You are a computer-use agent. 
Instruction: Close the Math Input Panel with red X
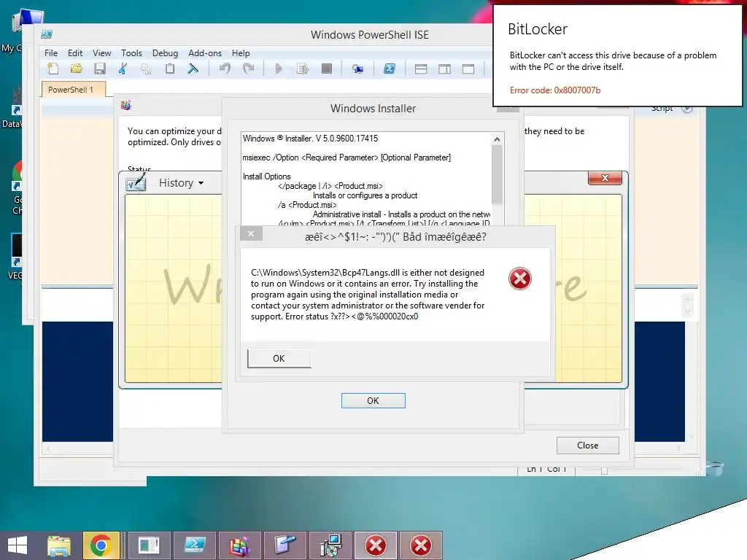point(605,178)
